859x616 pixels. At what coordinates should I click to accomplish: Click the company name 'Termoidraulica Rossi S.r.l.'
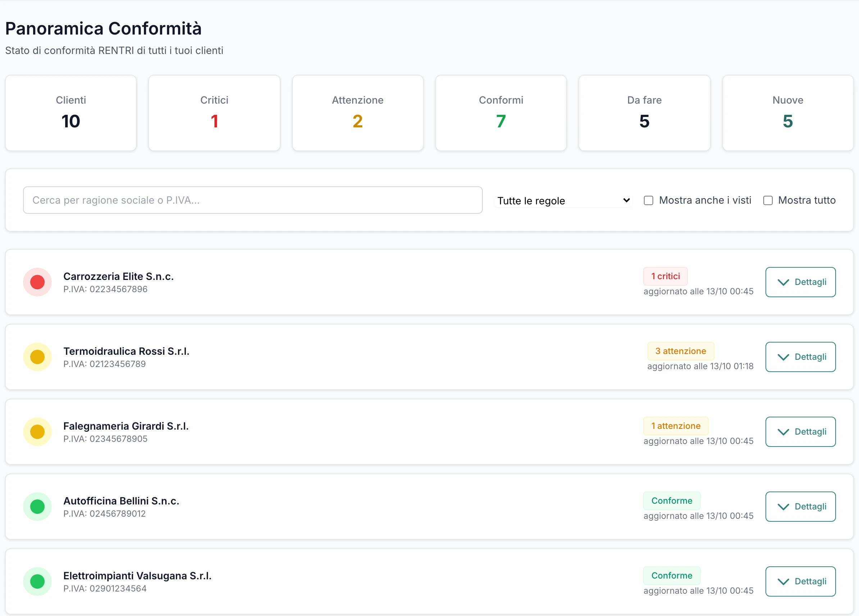[127, 351]
